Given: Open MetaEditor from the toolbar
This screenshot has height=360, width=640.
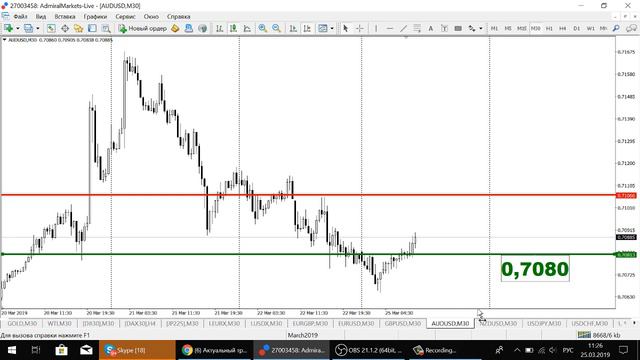Looking at the screenshot, I should pyautogui.click(x=175, y=28).
